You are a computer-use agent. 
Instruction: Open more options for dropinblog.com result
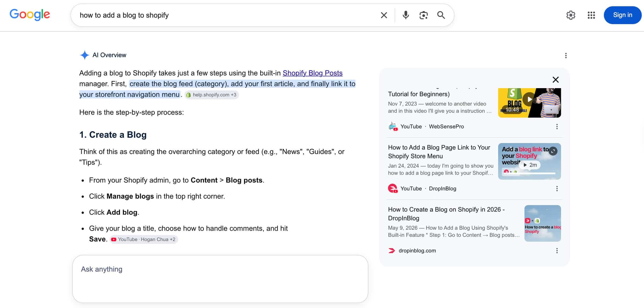tap(557, 251)
